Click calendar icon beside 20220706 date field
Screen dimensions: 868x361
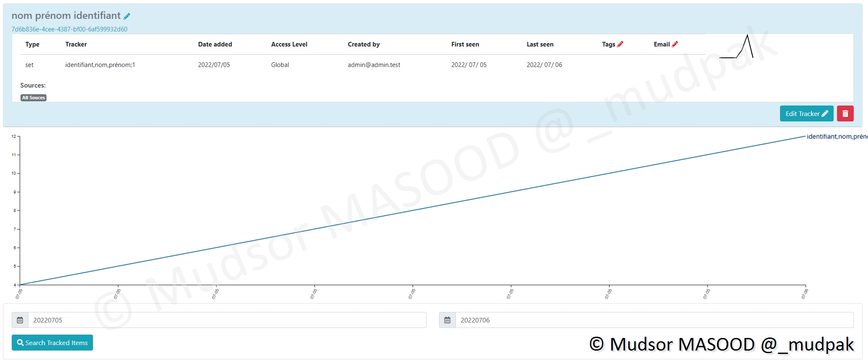(x=447, y=320)
